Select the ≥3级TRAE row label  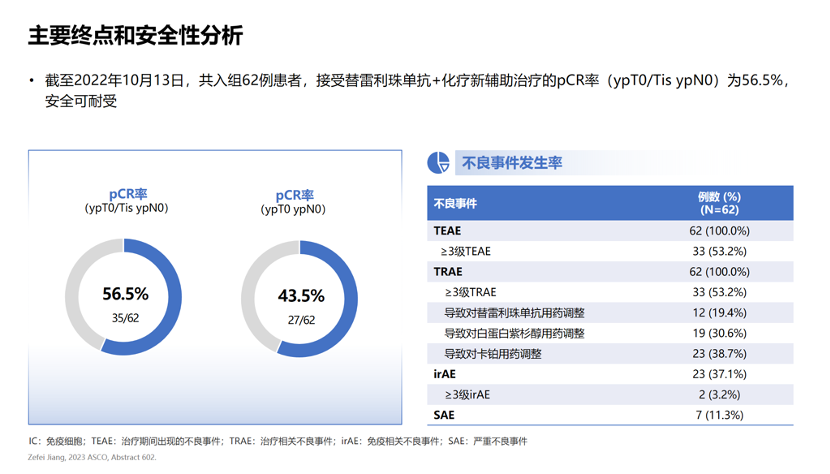point(471,292)
